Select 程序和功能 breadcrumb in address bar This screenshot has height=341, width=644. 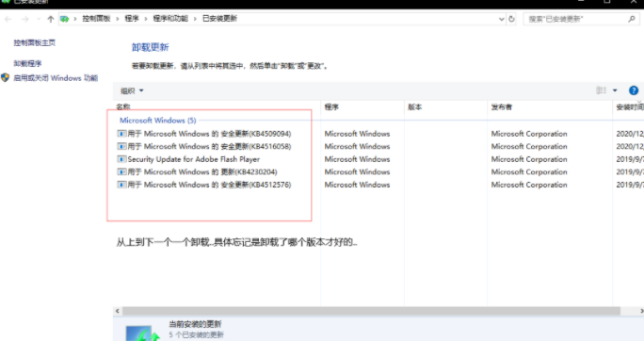pyautogui.click(x=170, y=19)
